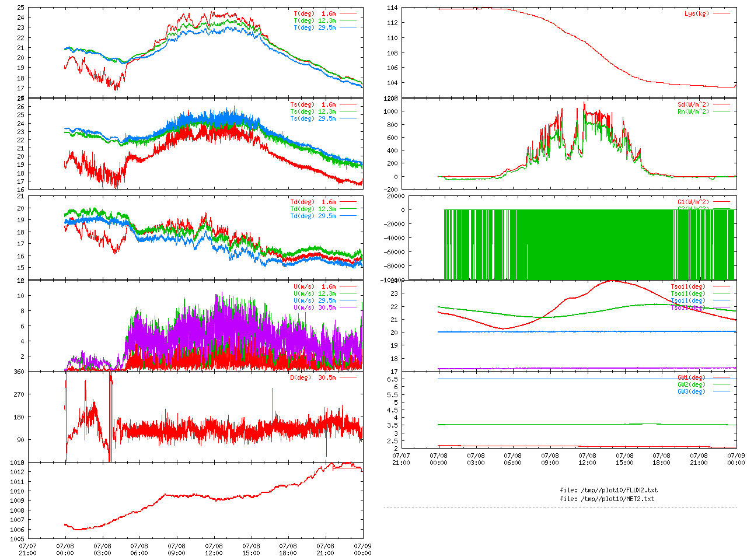The height and width of the screenshot is (560, 747).
Task: Click the red "Tsoil(deg)" legend label
Action: click(688, 286)
